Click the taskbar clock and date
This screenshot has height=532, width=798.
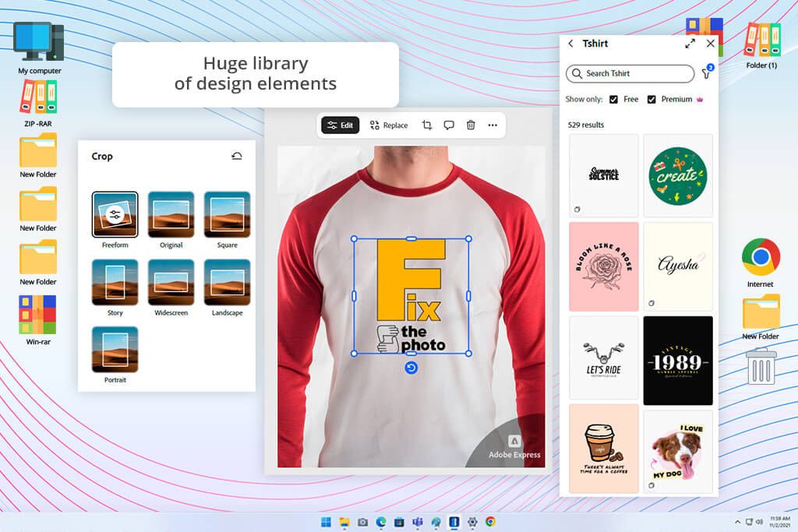tap(779, 522)
